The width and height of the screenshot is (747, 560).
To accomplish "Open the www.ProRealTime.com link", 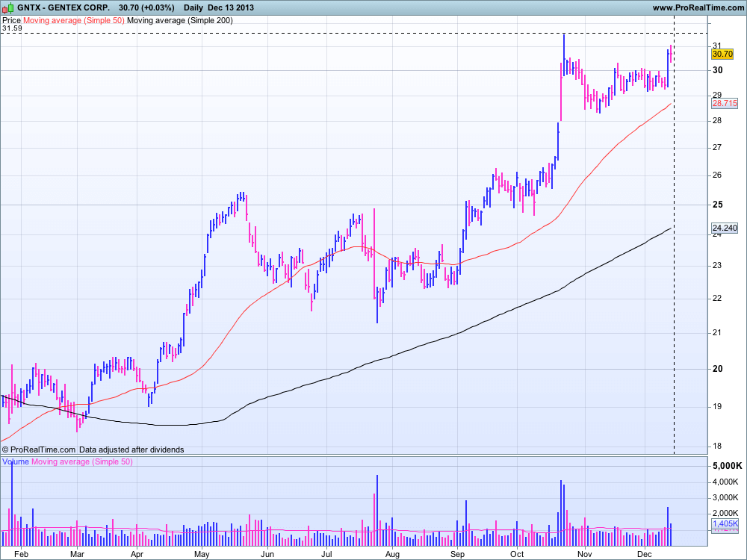I will click(x=698, y=7).
